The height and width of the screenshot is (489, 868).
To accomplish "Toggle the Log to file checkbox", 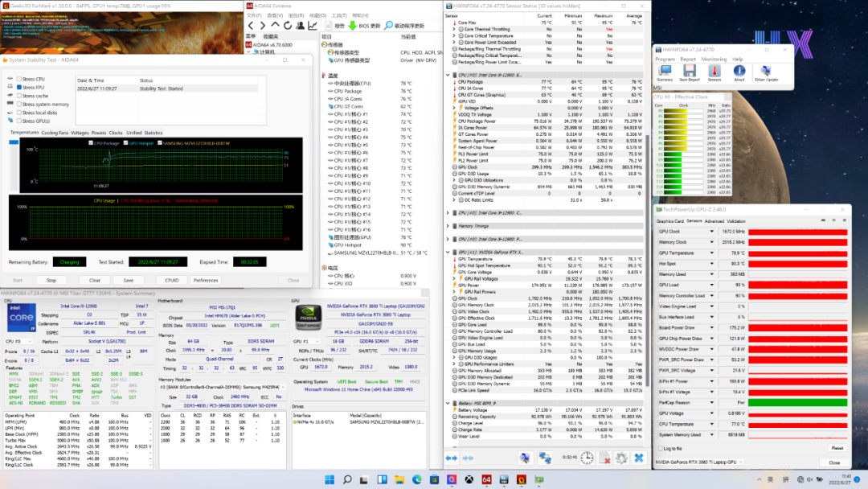I will (661, 448).
